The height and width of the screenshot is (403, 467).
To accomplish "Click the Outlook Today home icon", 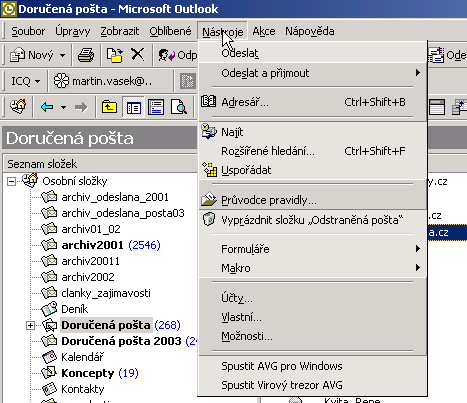I will pos(18,107).
